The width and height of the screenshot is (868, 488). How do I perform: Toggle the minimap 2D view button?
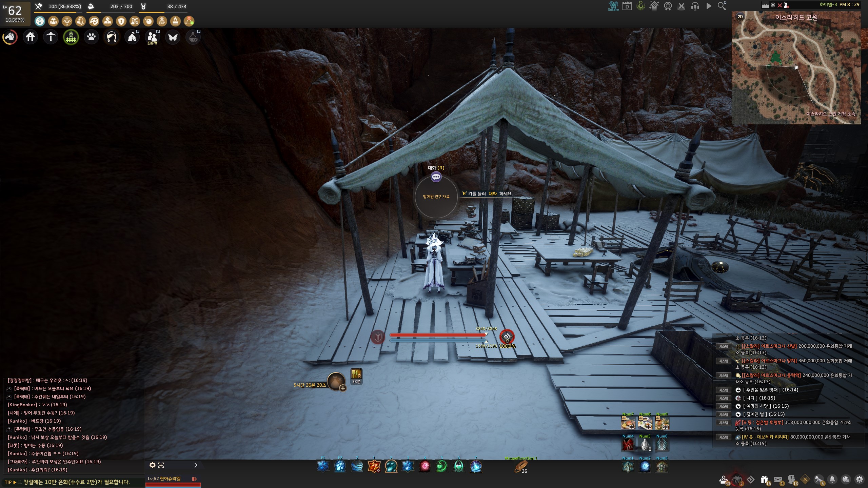740,17
